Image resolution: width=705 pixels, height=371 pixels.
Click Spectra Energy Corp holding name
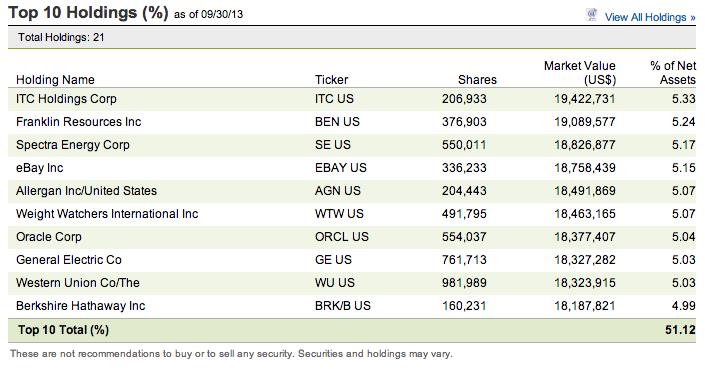[72, 145]
